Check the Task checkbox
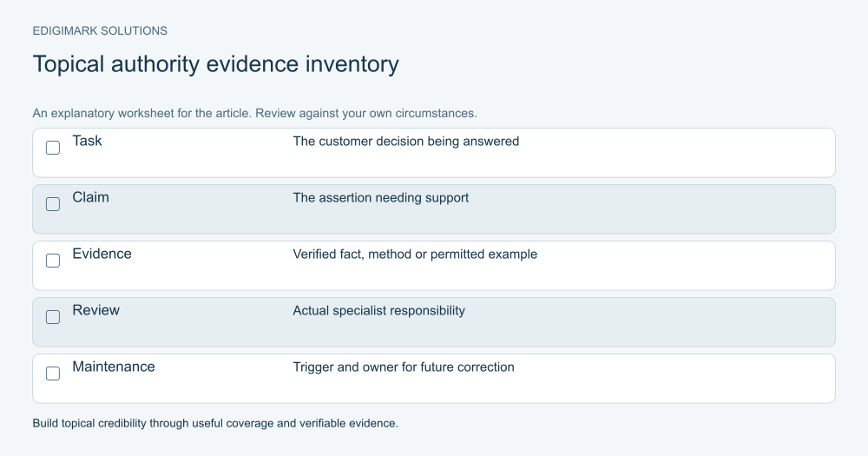The width and height of the screenshot is (868, 456). click(53, 148)
